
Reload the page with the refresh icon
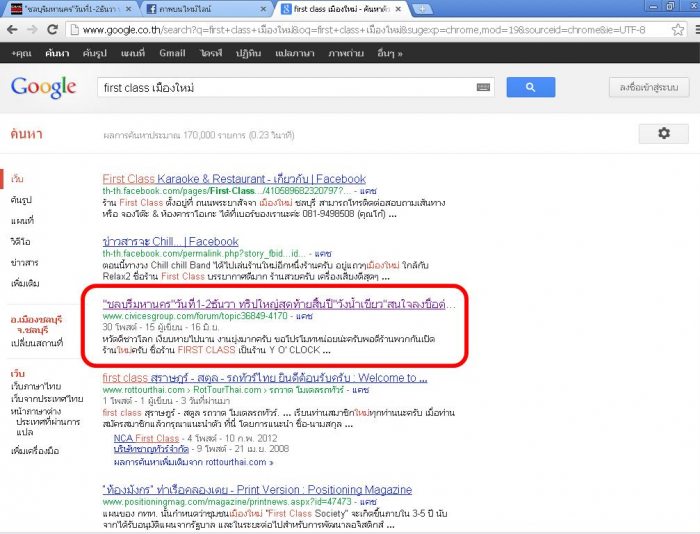pyautogui.click(x=52, y=29)
